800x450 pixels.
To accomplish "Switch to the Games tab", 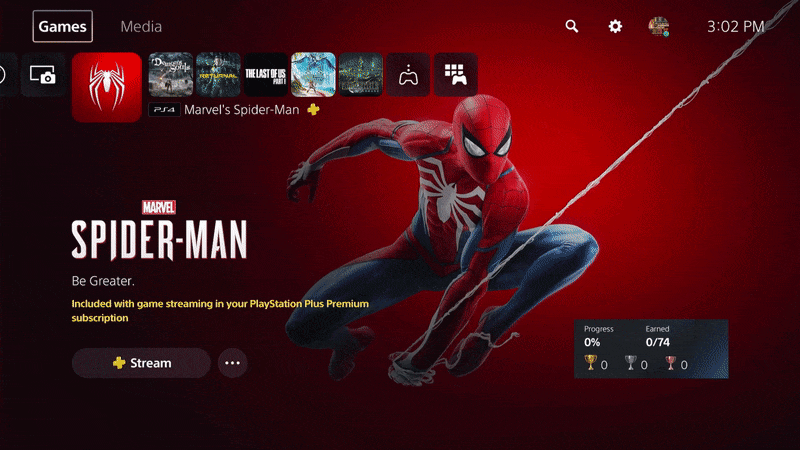I will click(x=62, y=26).
